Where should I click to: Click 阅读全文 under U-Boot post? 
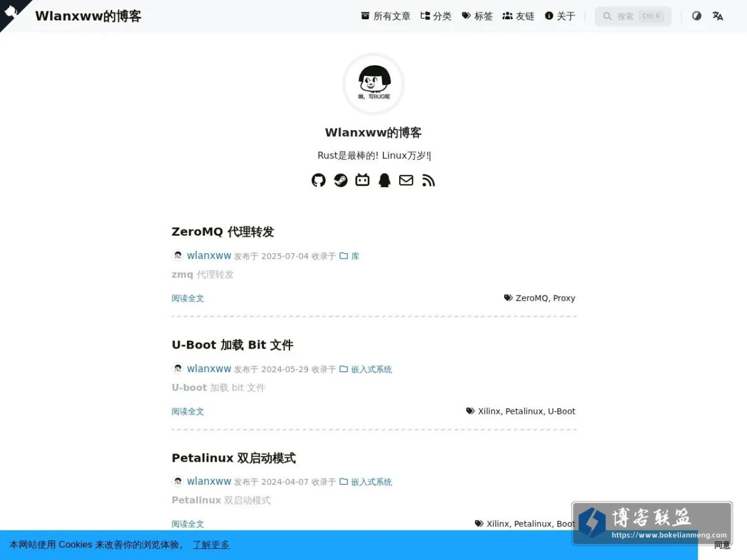click(188, 411)
